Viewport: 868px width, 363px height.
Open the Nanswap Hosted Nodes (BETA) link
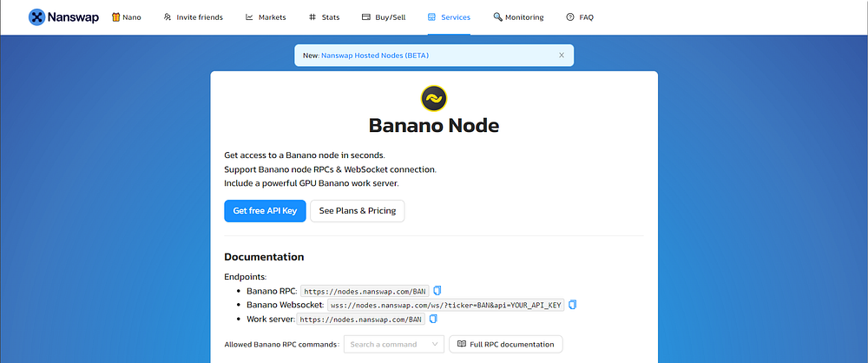(375, 56)
